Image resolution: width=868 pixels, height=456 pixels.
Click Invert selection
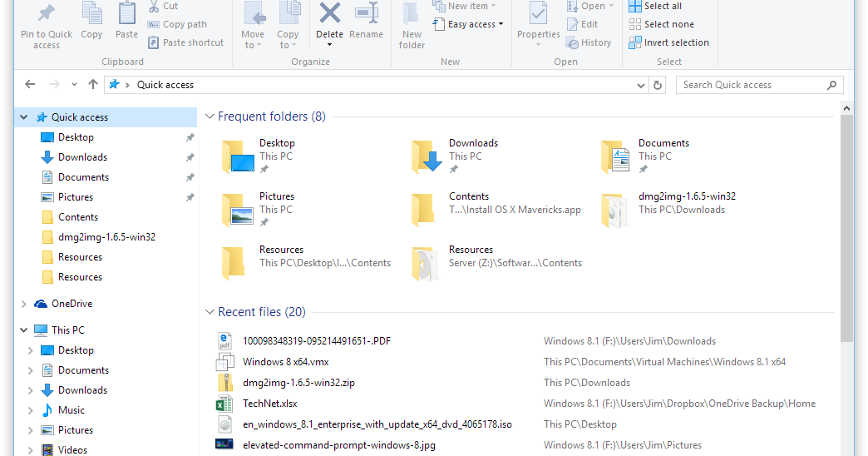668,42
